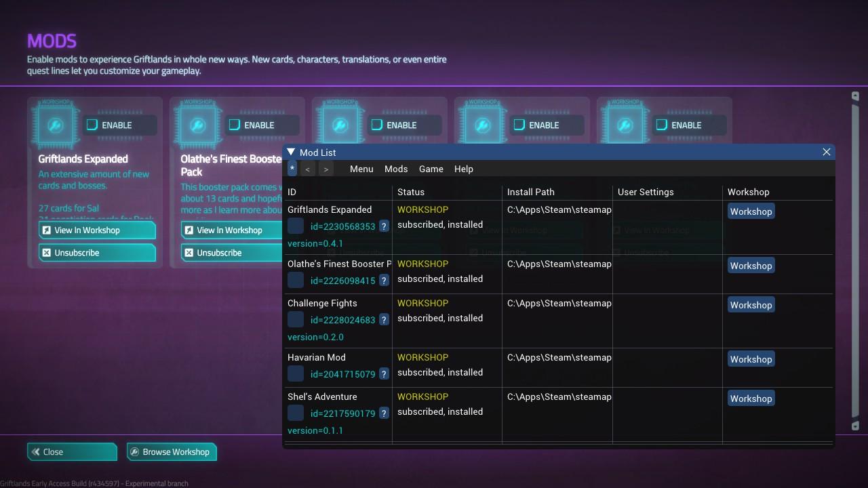Viewport: 868px width, 488px height.
Task: Open Workshop page for Havarian Mod row
Action: coord(751,359)
